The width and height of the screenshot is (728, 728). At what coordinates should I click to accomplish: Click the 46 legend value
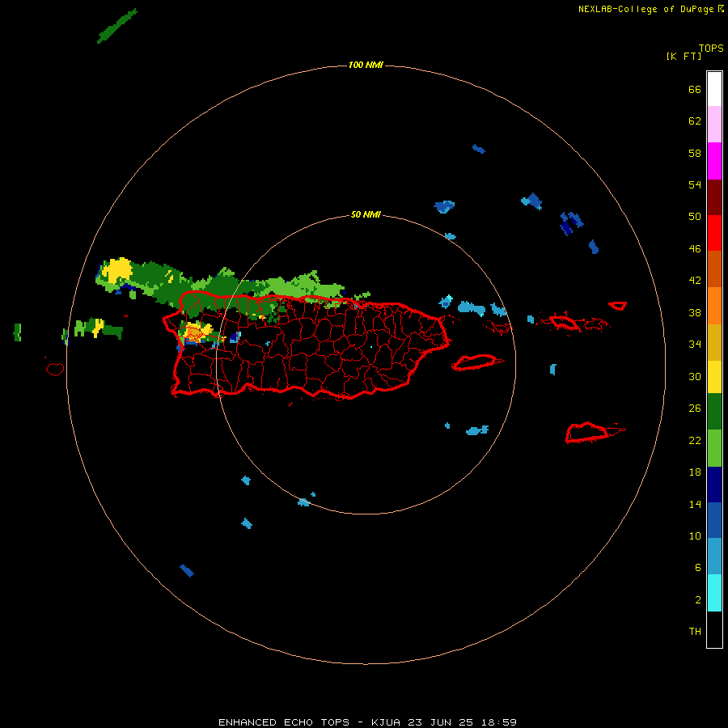(695, 248)
